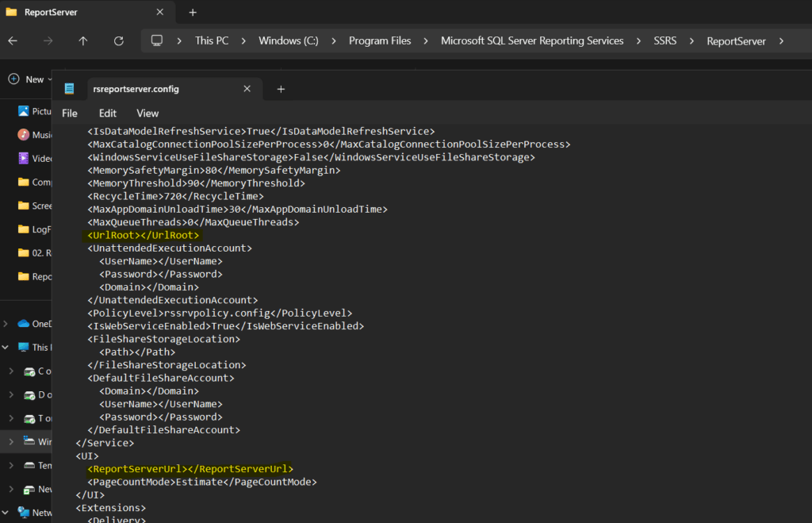Add a new Notepad tab
Screen dimensions: 812x523
281,89
